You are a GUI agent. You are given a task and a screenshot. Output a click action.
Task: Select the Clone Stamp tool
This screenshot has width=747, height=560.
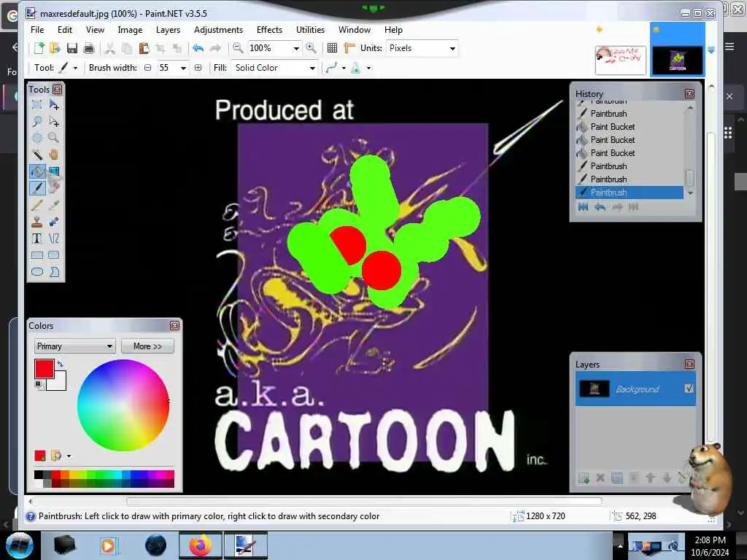(x=36, y=222)
